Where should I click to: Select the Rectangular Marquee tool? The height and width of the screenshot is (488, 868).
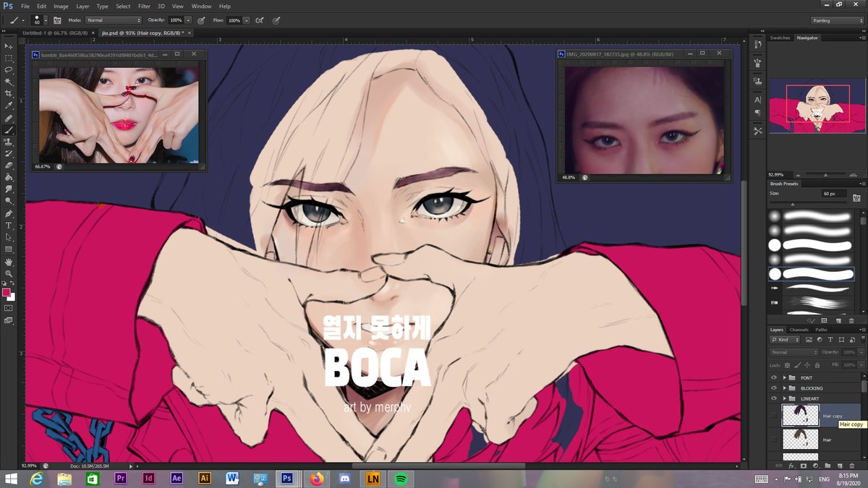(x=9, y=58)
